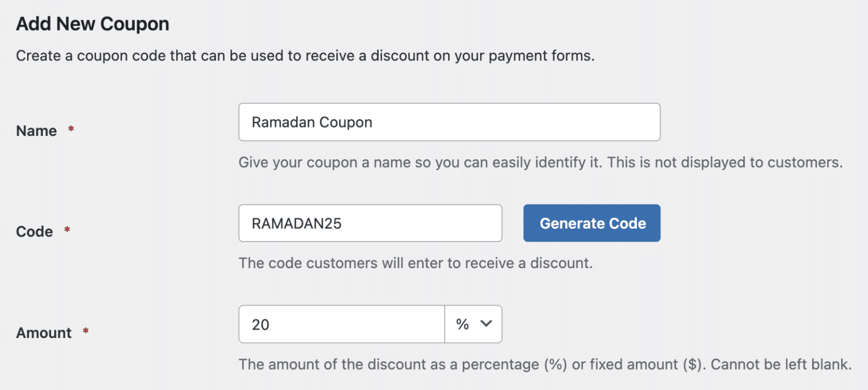Select the % symbol in the unit selector
Viewport: 868px width, 390px height.
463,324
